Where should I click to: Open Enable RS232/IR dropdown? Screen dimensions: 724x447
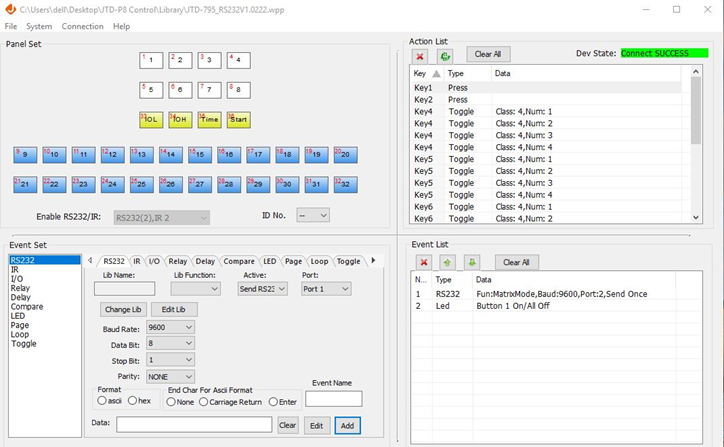pyautogui.click(x=162, y=218)
